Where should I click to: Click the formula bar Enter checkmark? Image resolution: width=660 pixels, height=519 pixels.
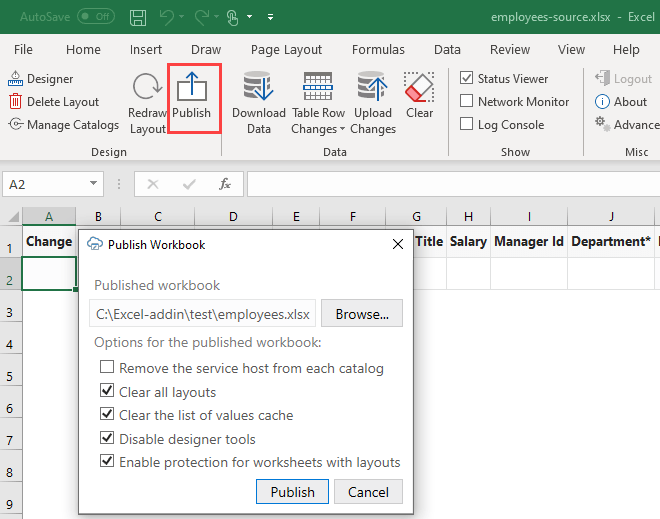tap(189, 184)
